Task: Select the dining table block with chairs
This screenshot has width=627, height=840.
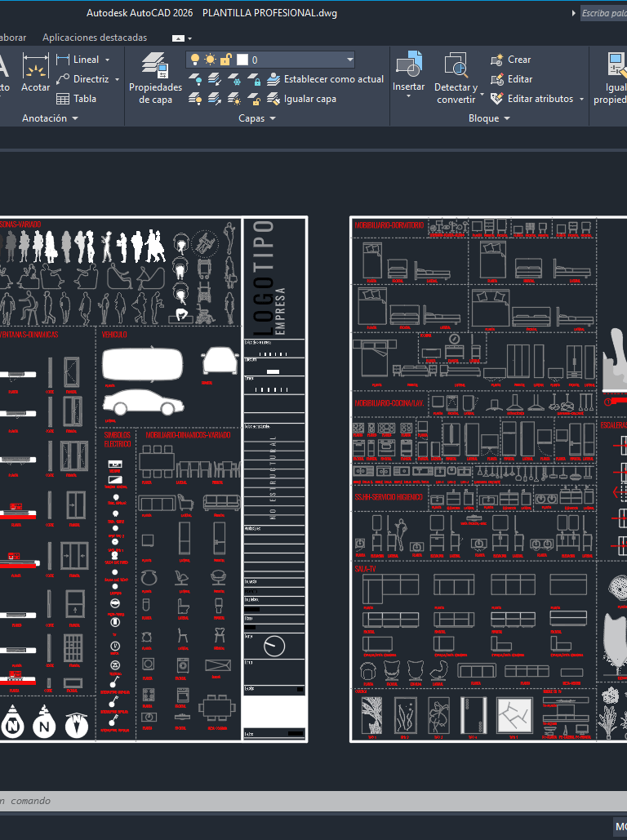Action: (x=217, y=709)
